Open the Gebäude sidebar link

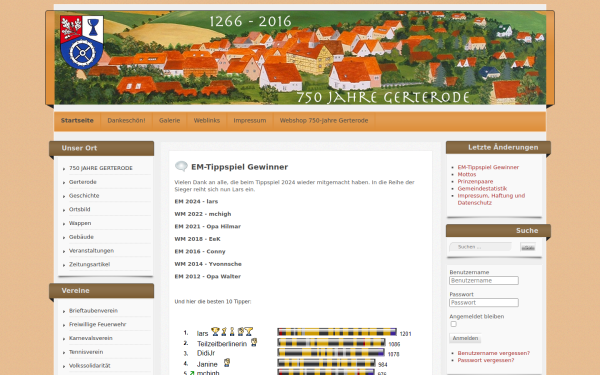(x=81, y=237)
